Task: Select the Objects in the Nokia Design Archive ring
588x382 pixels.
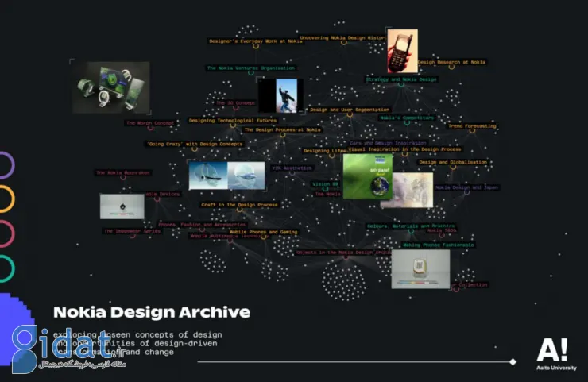Action: pos(346,257)
